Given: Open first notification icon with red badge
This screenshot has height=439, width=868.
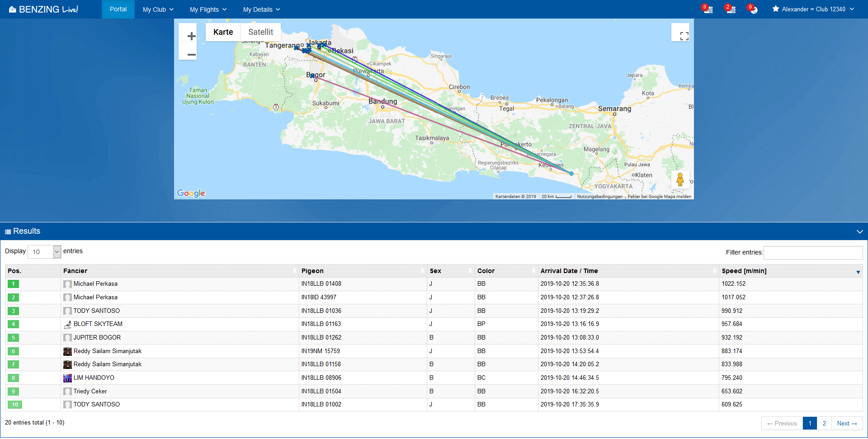Looking at the screenshot, I should [708, 9].
